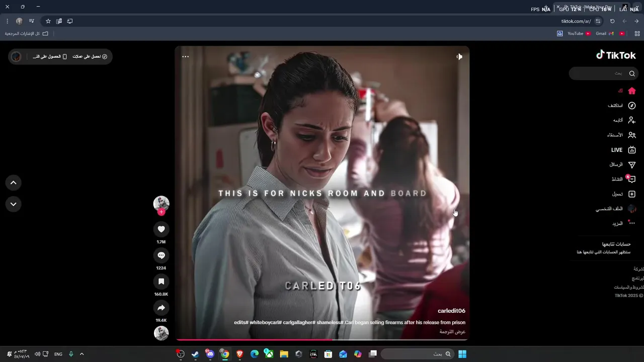The height and width of the screenshot is (362, 644).
Task: Click the edits# hashtag in caption
Action: [x=241, y=322]
